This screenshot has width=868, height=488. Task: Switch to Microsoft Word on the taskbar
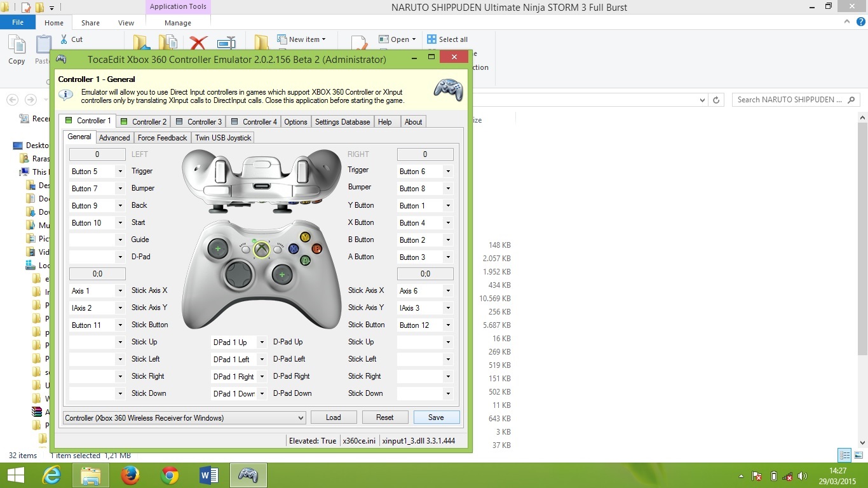click(x=209, y=475)
